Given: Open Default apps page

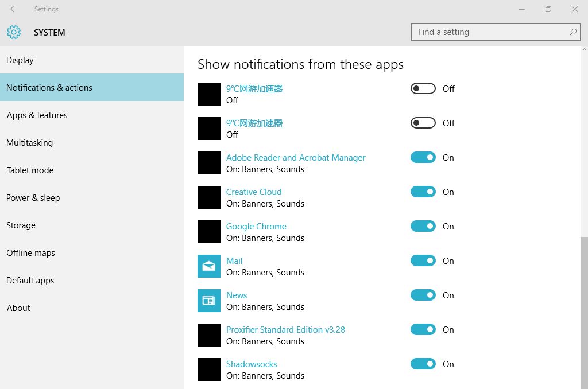Looking at the screenshot, I should pyautogui.click(x=92, y=281).
